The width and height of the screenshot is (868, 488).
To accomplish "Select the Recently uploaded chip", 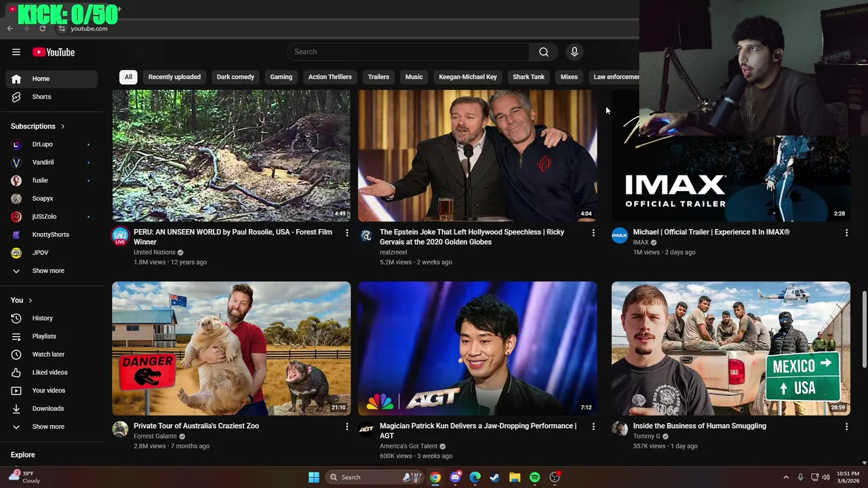I will [174, 77].
